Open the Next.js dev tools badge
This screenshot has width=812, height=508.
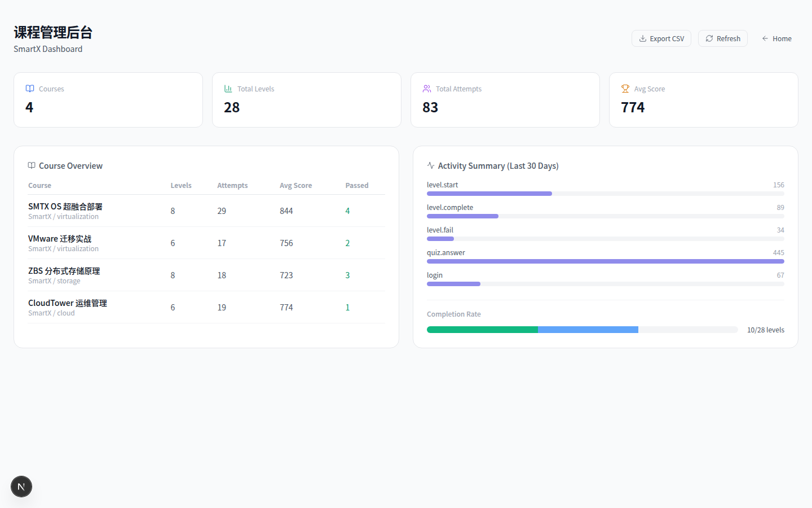[x=21, y=487]
